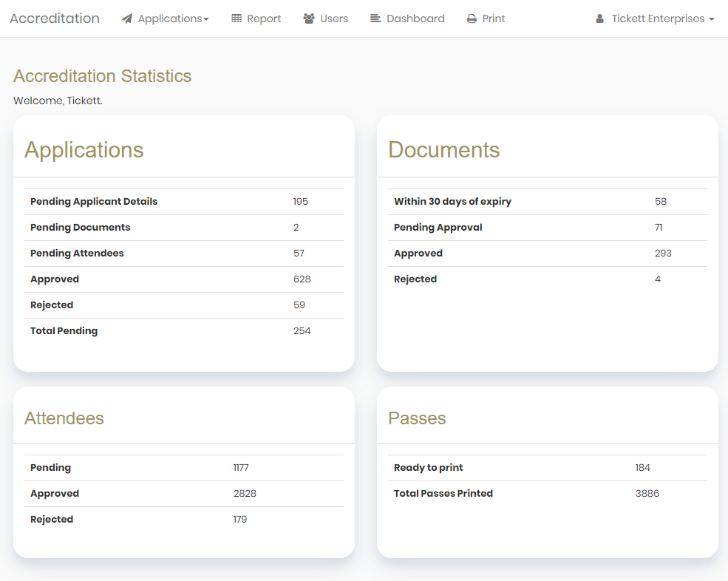Click the Accreditation brand link
728x581 pixels.
pyautogui.click(x=55, y=18)
